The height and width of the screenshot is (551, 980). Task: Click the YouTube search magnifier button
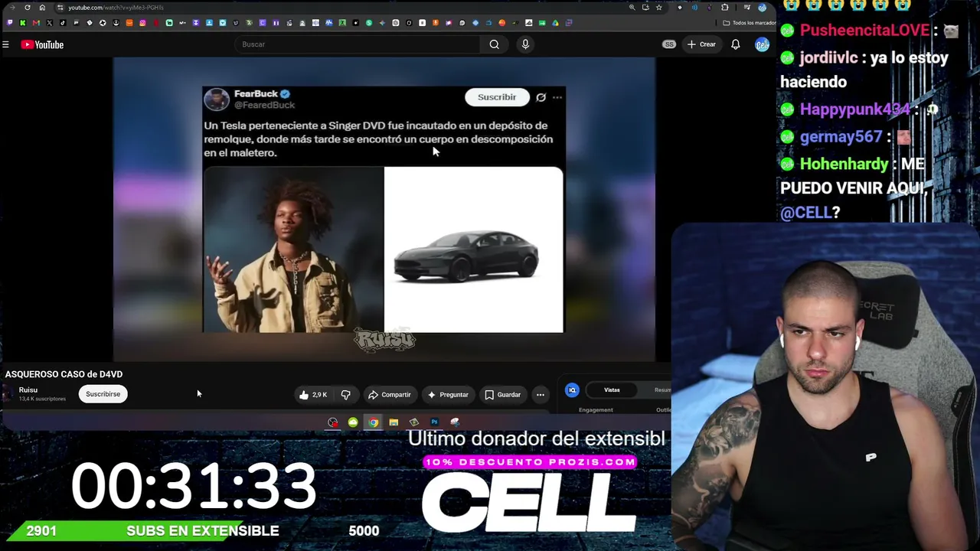495,44
